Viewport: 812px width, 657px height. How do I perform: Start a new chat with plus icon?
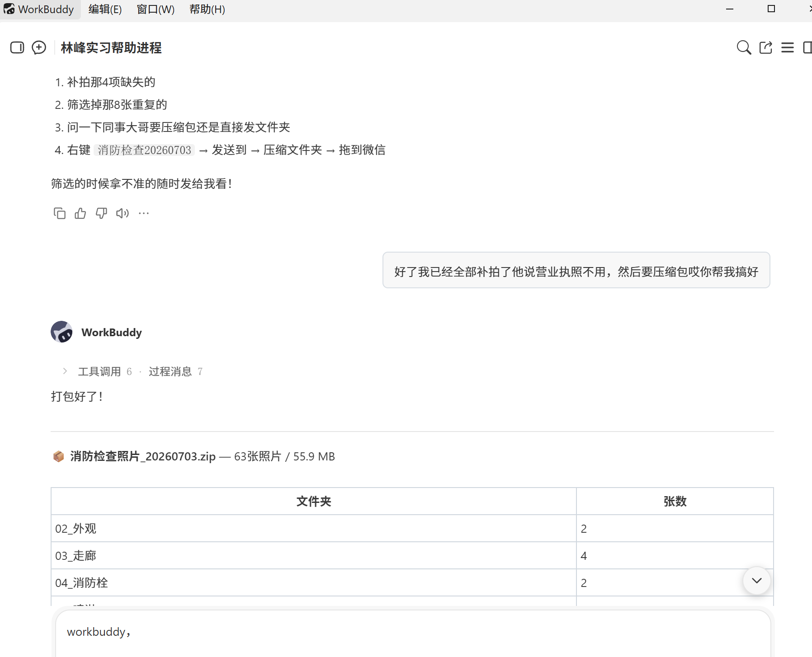coord(39,47)
